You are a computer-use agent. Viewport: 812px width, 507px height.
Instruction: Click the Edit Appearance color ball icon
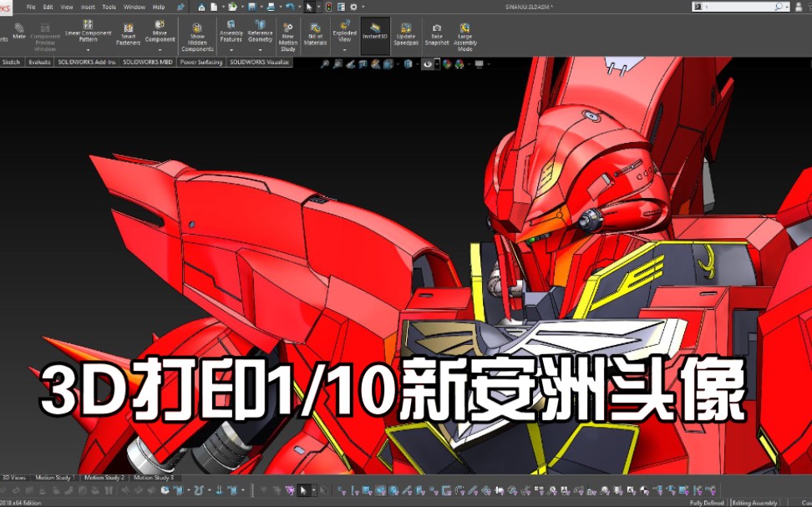447,64
